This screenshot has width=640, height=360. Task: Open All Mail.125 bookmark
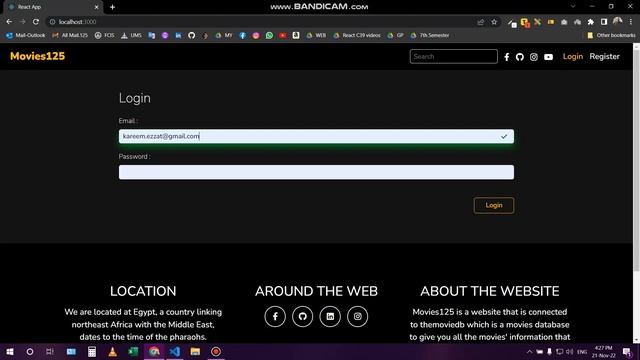(x=70, y=36)
